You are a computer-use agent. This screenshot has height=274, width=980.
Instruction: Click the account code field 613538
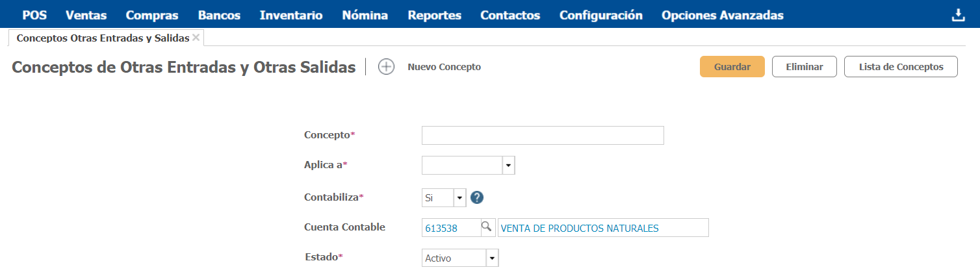click(450, 228)
